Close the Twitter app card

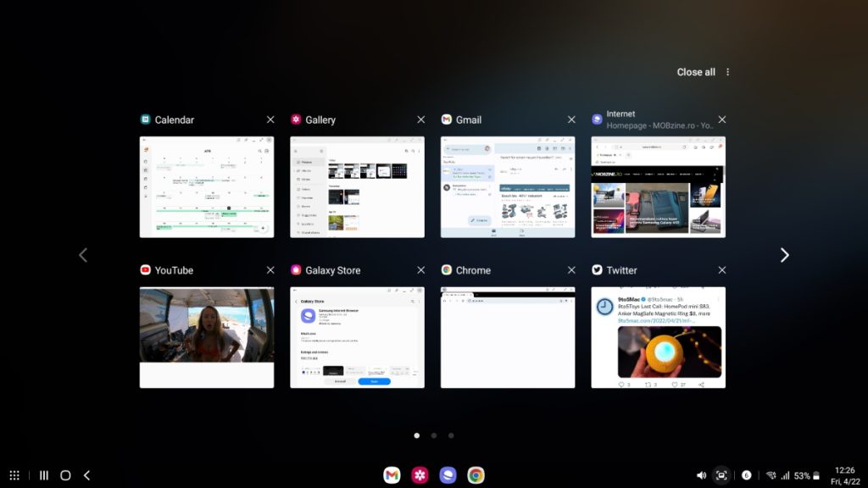(x=721, y=270)
